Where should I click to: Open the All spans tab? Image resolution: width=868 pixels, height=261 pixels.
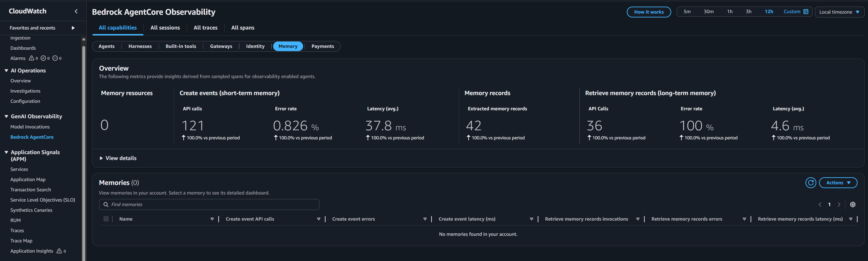click(243, 28)
